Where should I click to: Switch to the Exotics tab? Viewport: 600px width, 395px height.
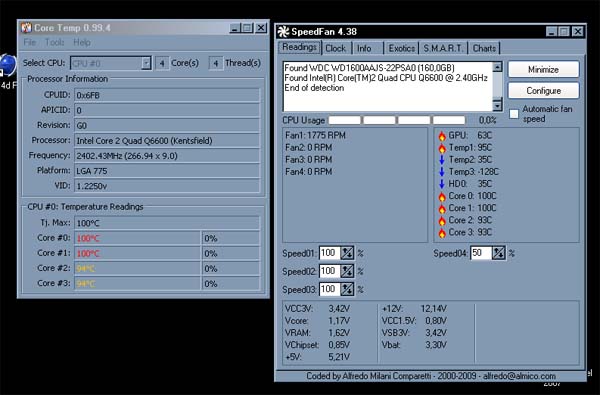point(401,48)
